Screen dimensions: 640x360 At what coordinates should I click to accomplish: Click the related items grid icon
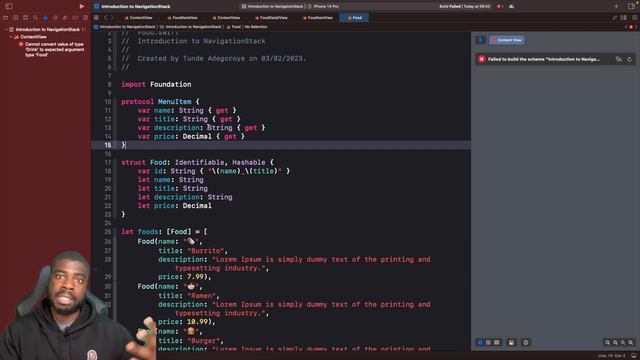96,18
